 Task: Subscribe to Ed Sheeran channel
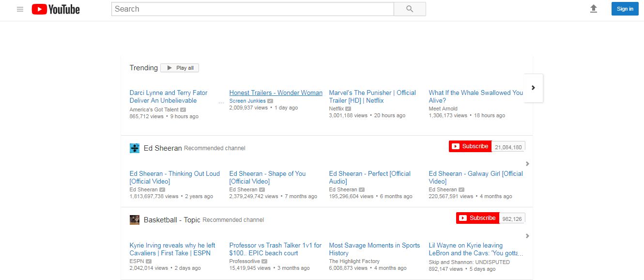pos(470,146)
